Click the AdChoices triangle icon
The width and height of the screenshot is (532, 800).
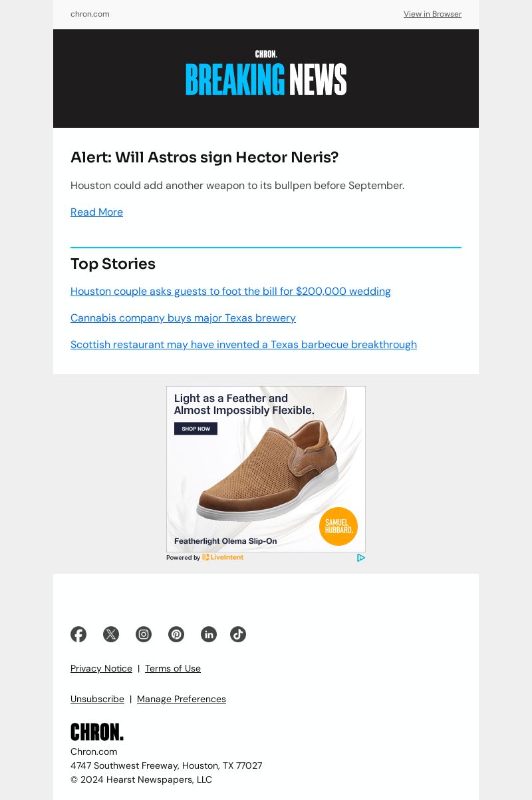coord(361,558)
